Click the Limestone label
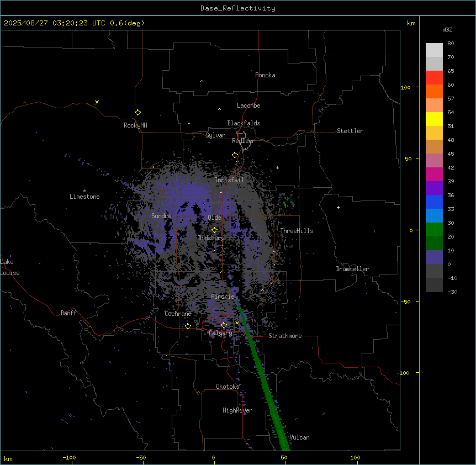Screen dimensions: 476x465 click(x=84, y=197)
